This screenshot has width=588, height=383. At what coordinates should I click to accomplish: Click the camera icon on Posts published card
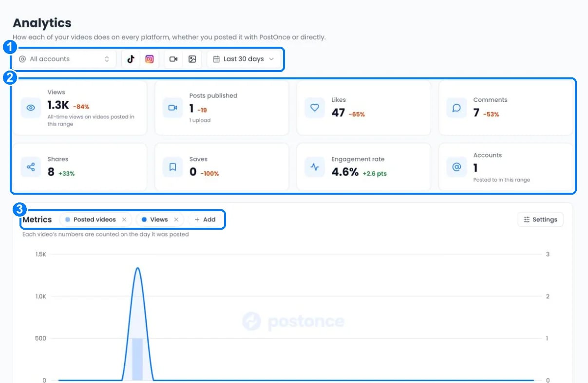click(173, 108)
